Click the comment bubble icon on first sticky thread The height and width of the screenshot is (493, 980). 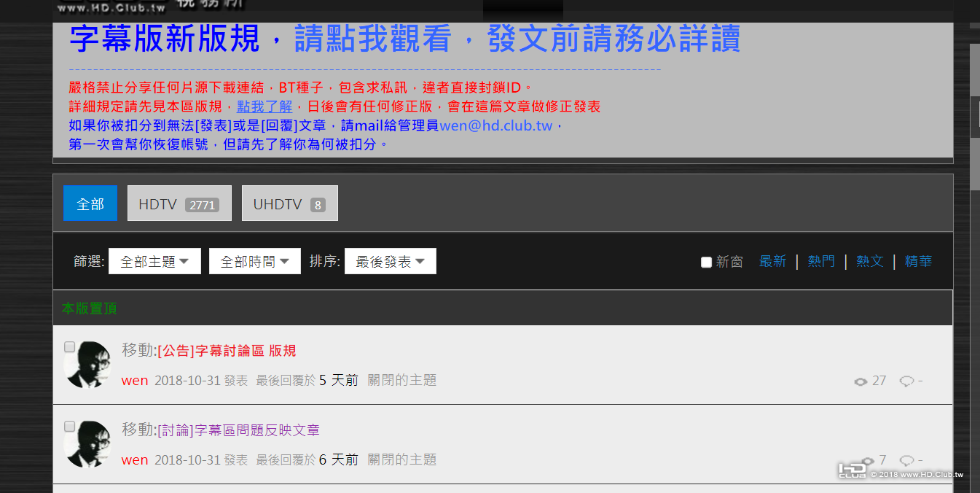coord(906,380)
